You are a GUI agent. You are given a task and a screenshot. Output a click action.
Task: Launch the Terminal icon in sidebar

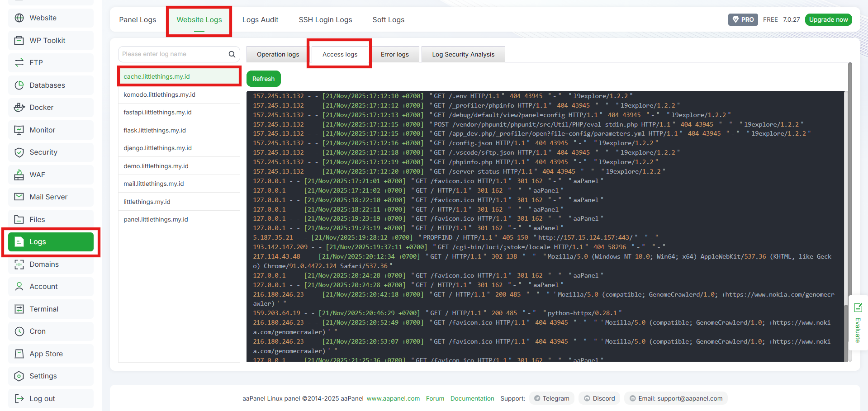[19, 309]
